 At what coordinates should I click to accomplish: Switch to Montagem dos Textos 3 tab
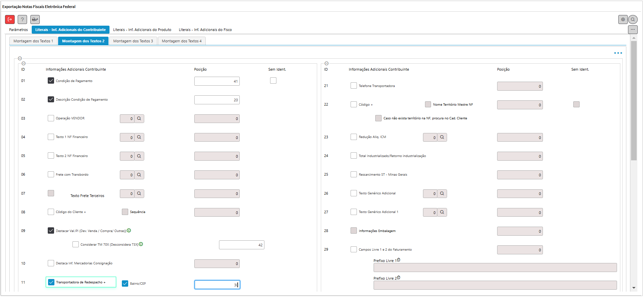133,41
